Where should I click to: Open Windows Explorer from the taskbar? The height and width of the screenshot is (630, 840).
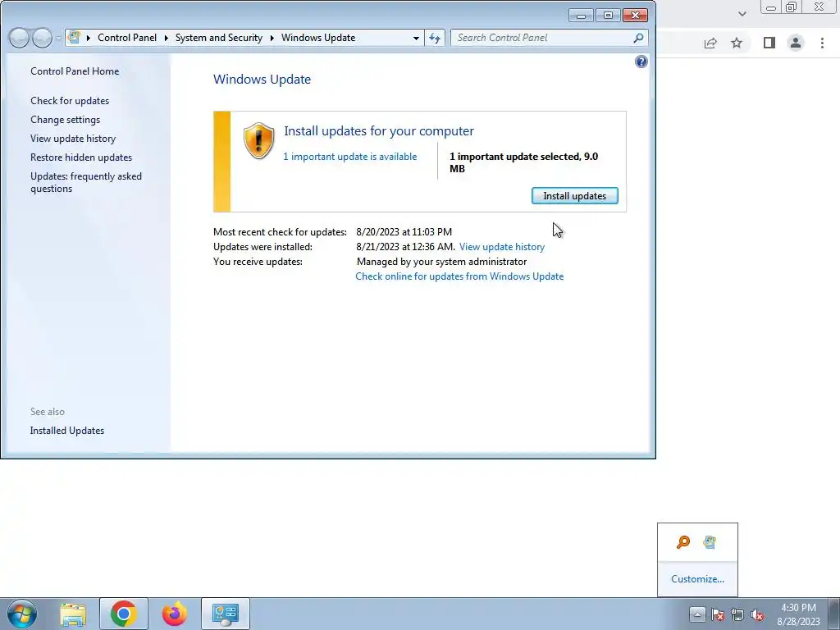[73, 614]
